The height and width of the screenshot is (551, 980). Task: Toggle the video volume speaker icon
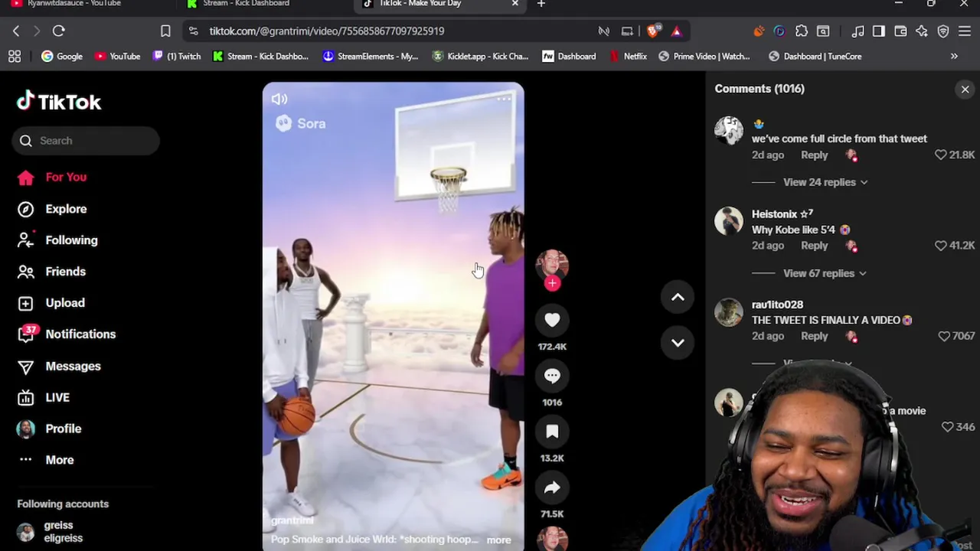279,99
